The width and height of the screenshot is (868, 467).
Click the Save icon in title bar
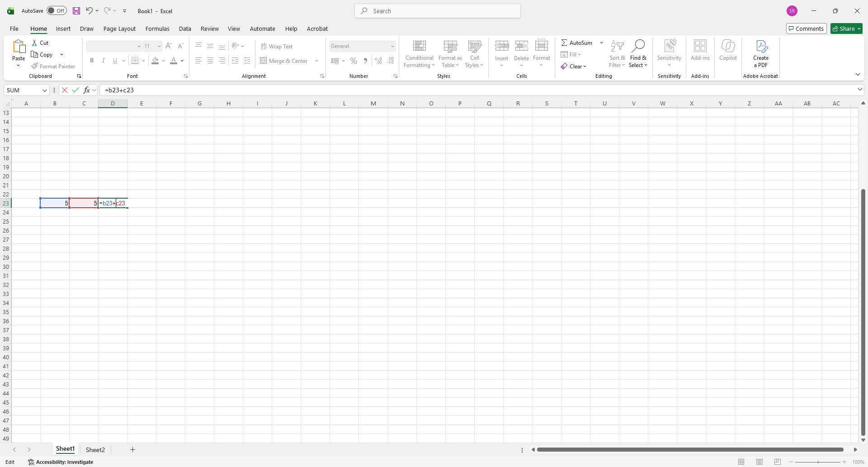click(76, 11)
